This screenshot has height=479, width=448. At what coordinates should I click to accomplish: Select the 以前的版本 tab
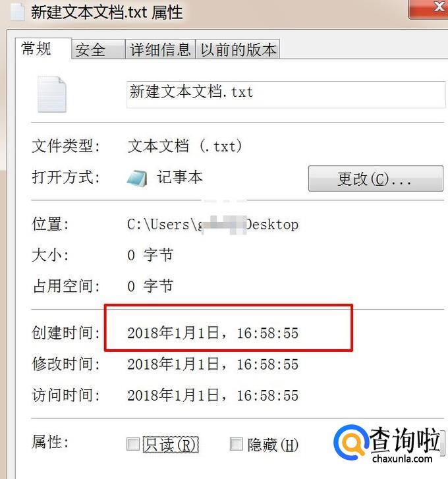[238, 49]
